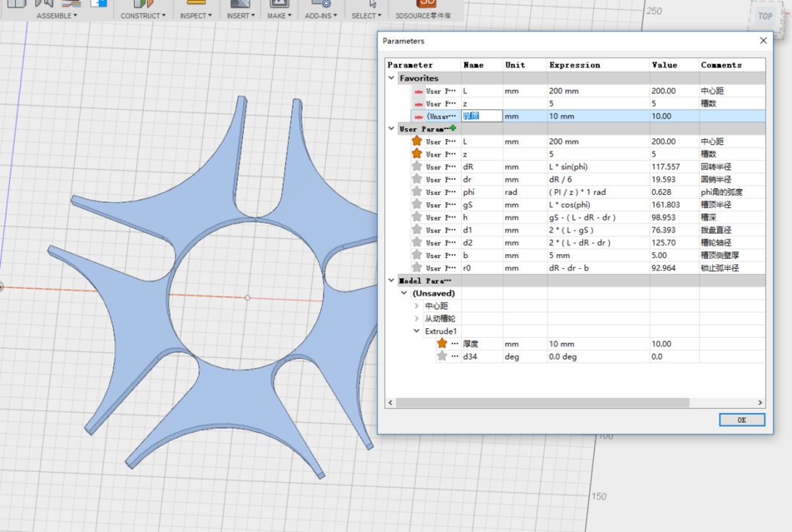Favorite the b parameter star
This screenshot has width=792, height=532.
point(417,255)
